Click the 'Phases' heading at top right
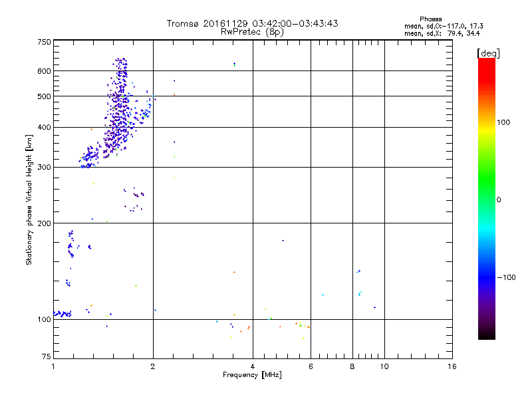This screenshot has height=399, width=532. 430,19
